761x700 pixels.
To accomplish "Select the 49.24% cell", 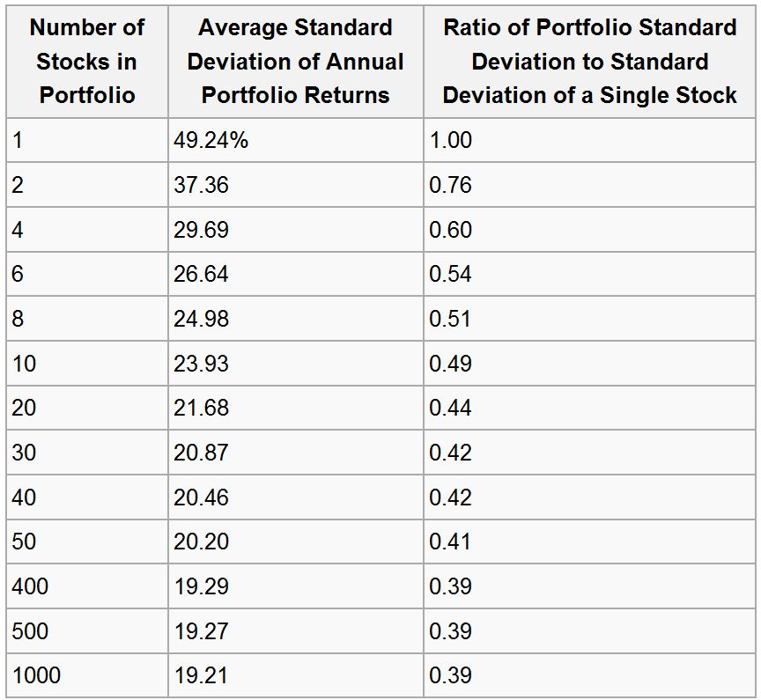I will pyautogui.click(x=211, y=140).
